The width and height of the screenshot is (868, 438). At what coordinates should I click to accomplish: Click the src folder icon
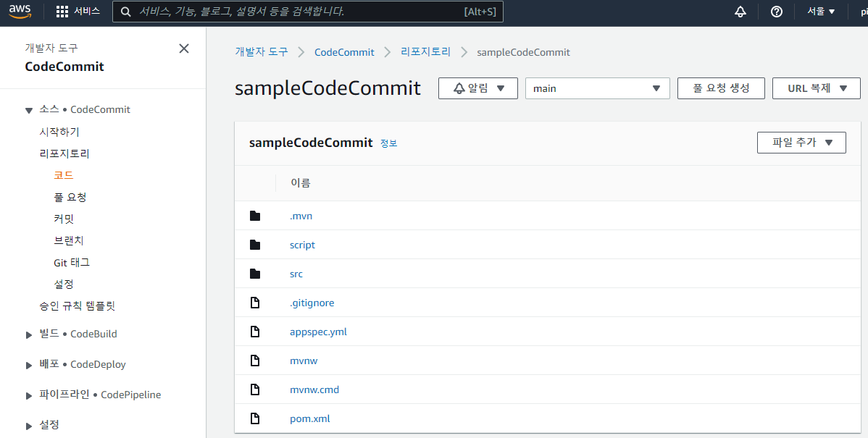[x=254, y=274]
